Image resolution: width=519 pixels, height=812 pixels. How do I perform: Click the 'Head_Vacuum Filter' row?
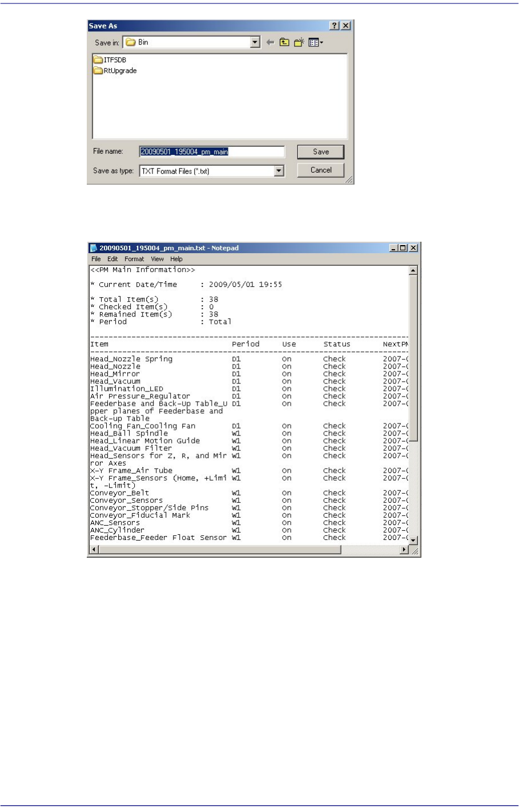click(249, 448)
